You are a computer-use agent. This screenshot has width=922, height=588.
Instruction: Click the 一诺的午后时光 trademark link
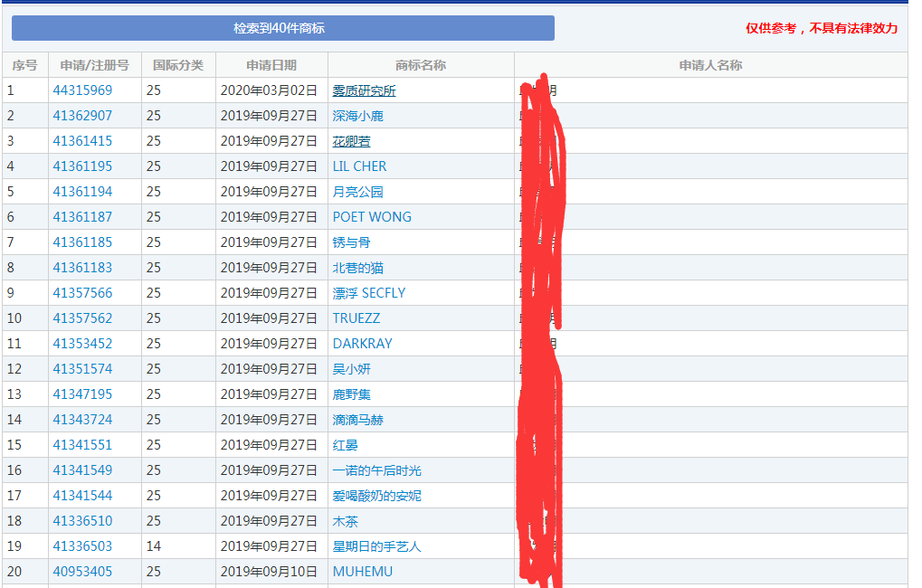[376, 470]
